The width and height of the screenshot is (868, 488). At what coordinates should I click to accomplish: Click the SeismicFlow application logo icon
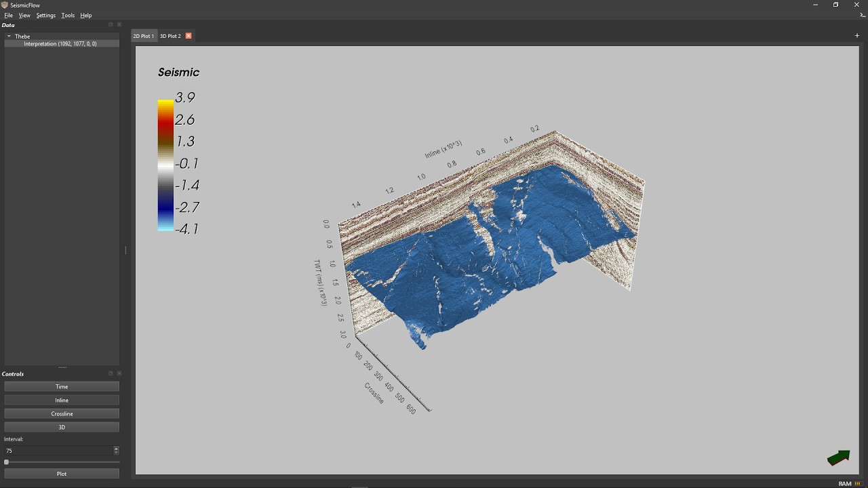pos(5,5)
